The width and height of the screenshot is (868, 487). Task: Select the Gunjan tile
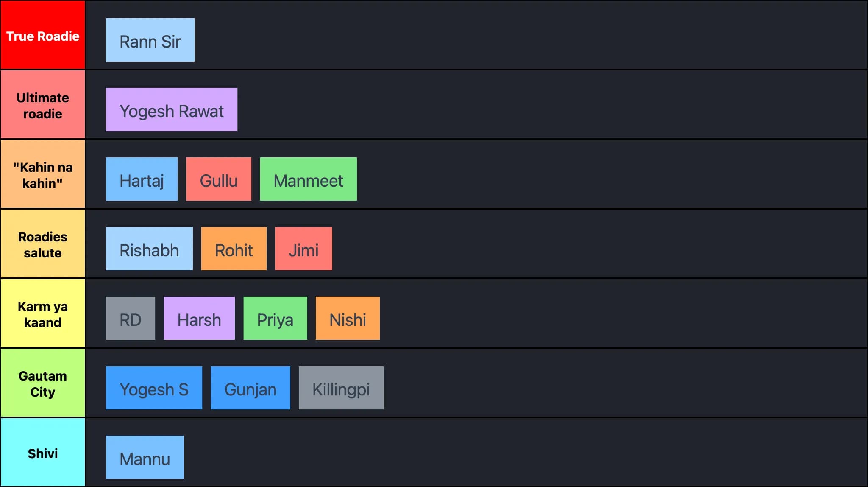(250, 388)
